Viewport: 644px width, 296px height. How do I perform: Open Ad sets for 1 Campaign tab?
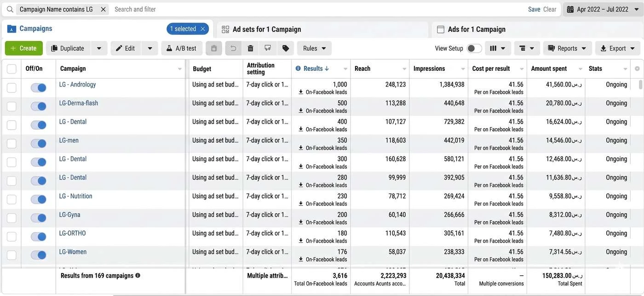click(267, 29)
